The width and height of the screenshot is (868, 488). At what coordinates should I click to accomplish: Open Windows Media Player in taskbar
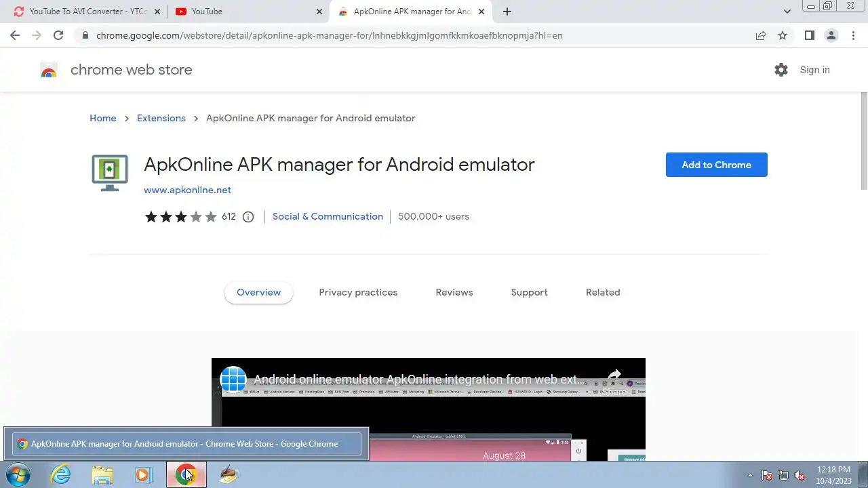click(144, 475)
